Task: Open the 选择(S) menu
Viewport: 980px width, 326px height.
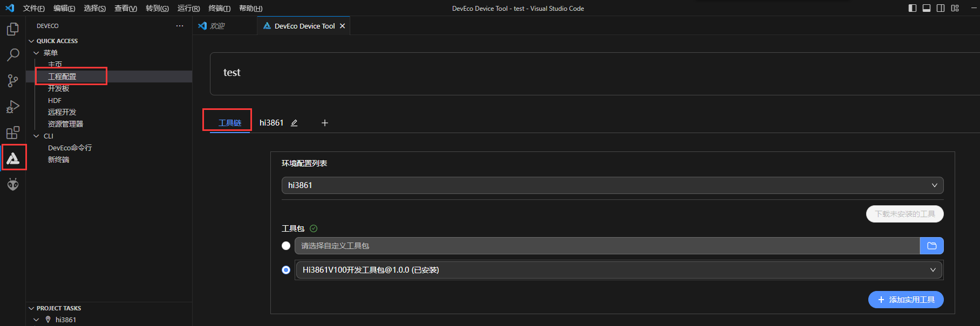Action: 95,8
